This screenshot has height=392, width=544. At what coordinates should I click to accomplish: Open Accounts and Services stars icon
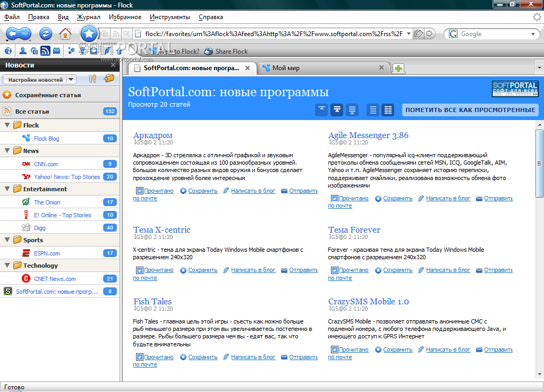pyautogui.click(x=72, y=51)
